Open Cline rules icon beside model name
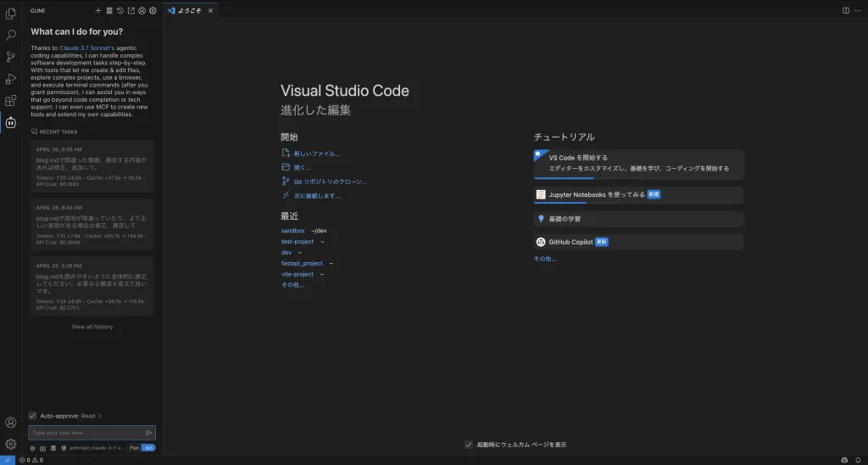The width and height of the screenshot is (868, 465). coord(64,448)
